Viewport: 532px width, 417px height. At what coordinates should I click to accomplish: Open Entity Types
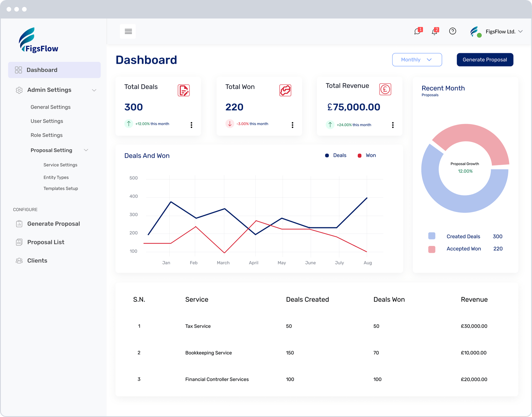56,177
